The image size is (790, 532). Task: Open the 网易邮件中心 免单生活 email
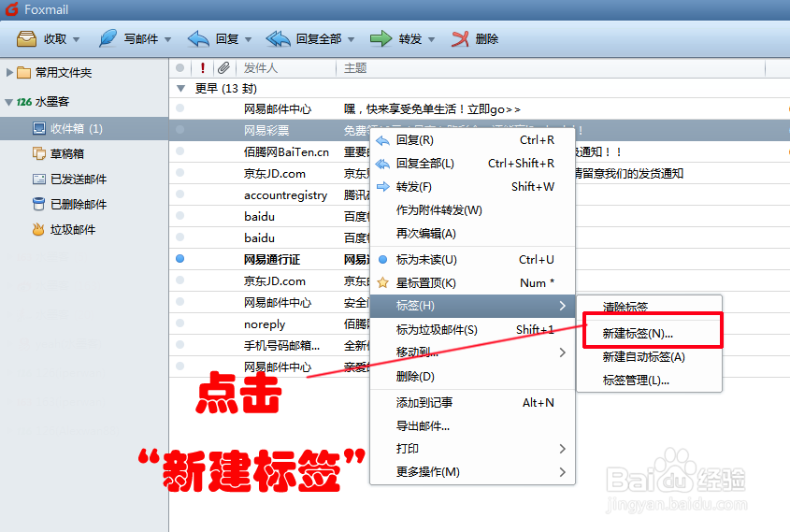[479, 108]
